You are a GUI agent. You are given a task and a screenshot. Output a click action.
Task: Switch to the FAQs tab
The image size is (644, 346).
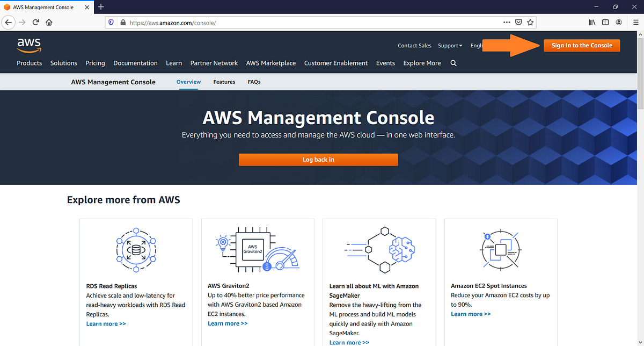pyautogui.click(x=254, y=82)
